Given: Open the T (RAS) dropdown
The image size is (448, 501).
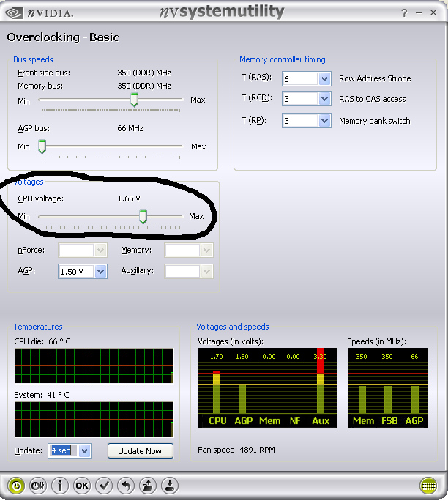Looking at the screenshot, I should [x=324, y=78].
